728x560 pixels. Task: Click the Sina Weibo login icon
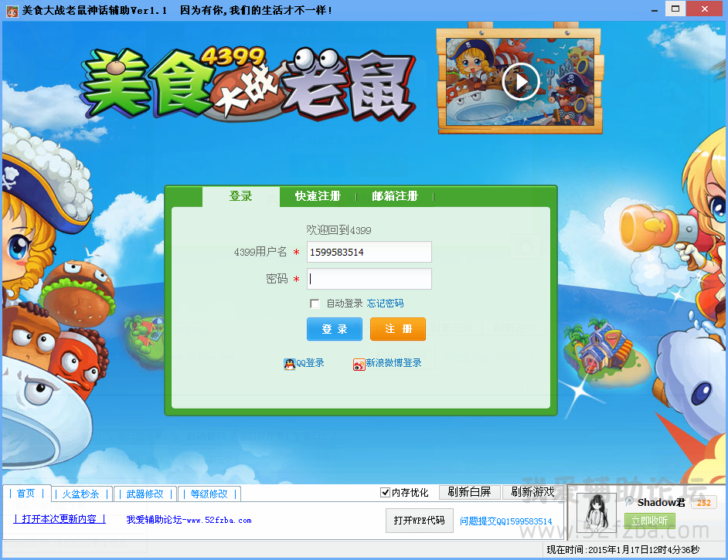[x=359, y=365]
